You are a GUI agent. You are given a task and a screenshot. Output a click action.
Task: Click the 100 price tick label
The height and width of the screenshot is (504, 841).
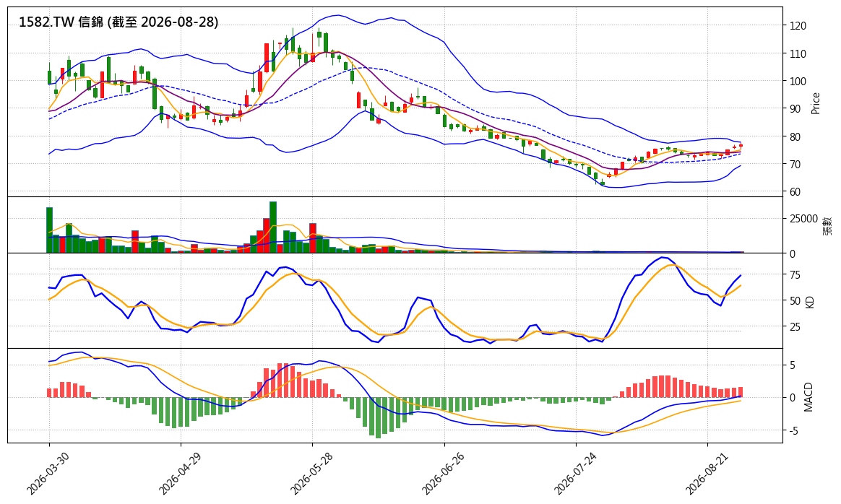pos(798,82)
